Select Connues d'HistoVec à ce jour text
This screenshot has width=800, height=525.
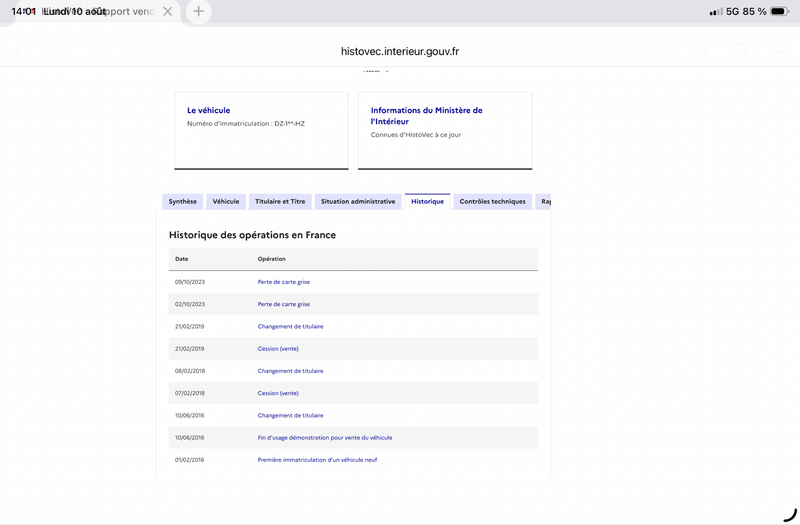click(416, 135)
